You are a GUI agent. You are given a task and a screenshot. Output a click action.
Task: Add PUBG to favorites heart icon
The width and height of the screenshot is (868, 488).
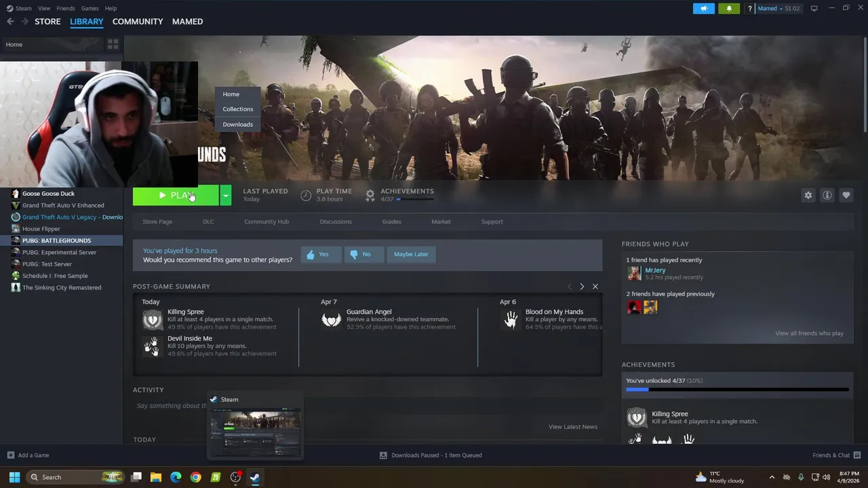(846, 195)
